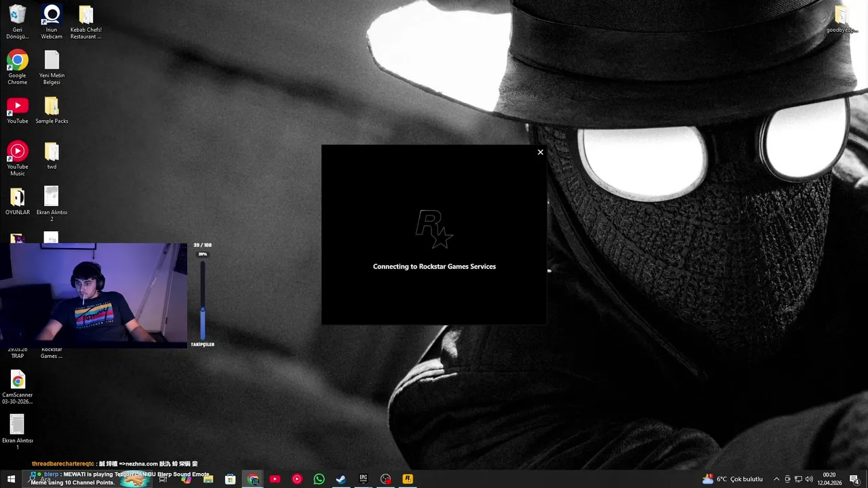Open YouTube app from the taskbar

pyautogui.click(x=275, y=479)
